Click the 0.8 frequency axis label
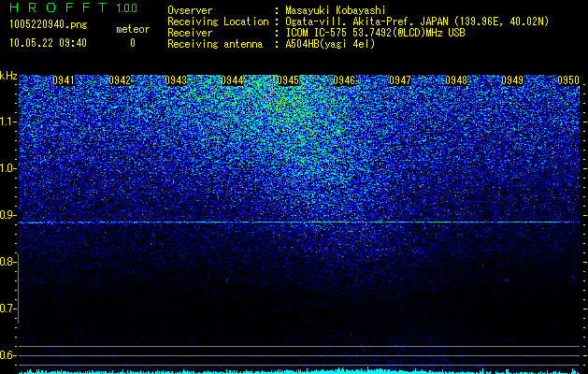This screenshot has height=374, width=588. coord(7,262)
